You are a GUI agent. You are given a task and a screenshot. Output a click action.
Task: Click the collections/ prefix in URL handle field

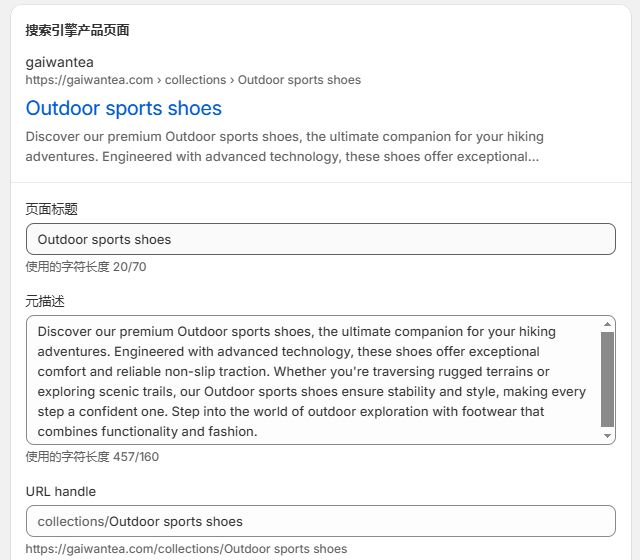[x=73, y=522]
